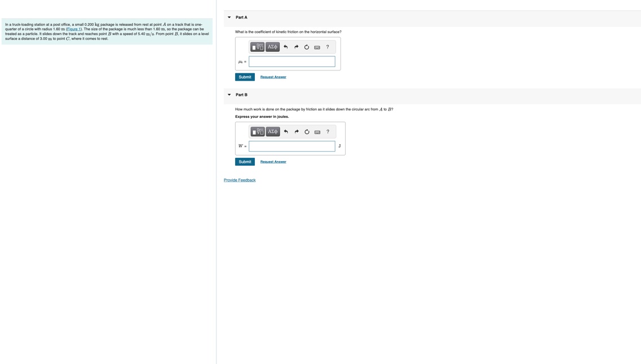The height and width of the screenshot is (364, 641).
Task: Click the undo arrow in Part A toolbar
Action: [x=285, y=47]
